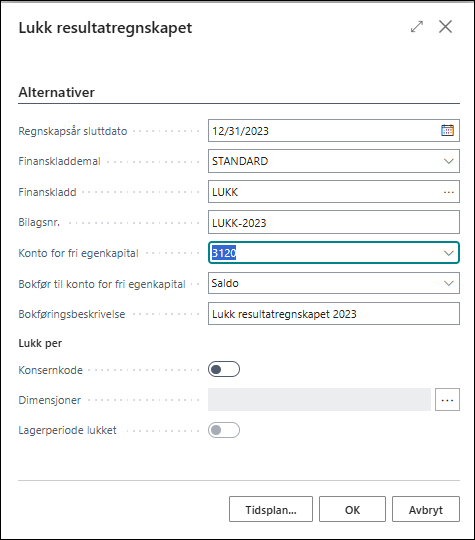
Task: Expand the Finanskladdemal dropdown
Action: pos(448,161)
